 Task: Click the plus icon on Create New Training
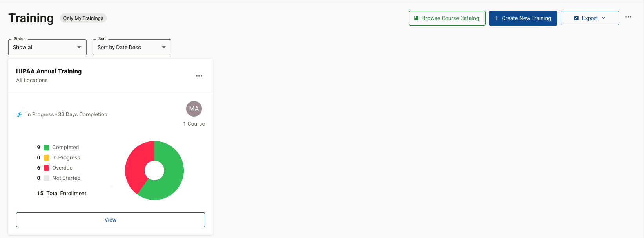[x=496, y=18]
